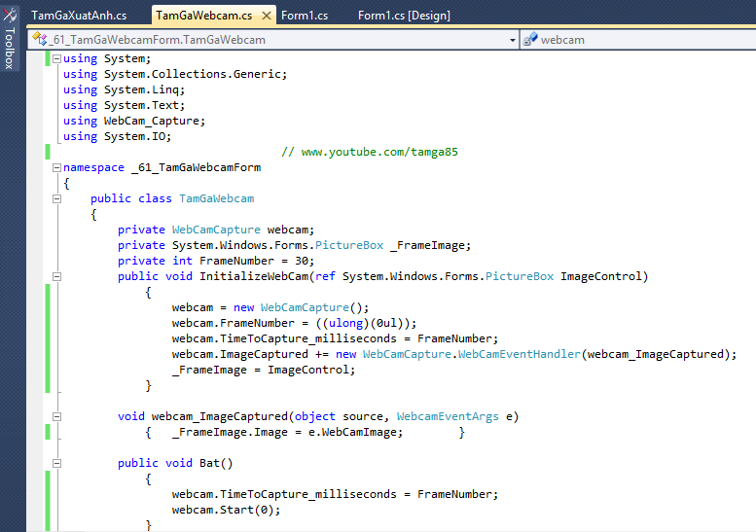Viewport: 756px width, 532px height.
Task: Switch to TamGaXuatAnh.cs tab
Action: pos(79,16)
